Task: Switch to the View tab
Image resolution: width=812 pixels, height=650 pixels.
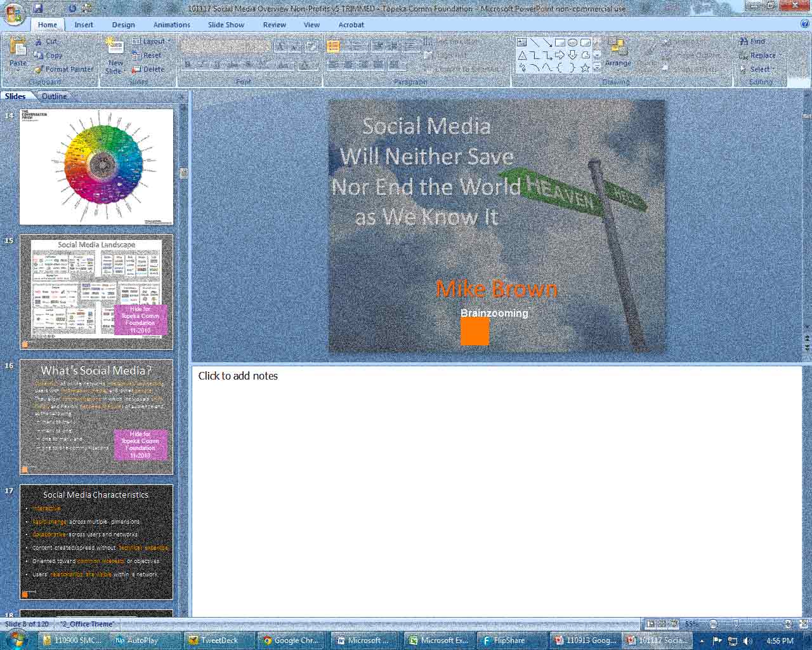Action: point(311,25)
